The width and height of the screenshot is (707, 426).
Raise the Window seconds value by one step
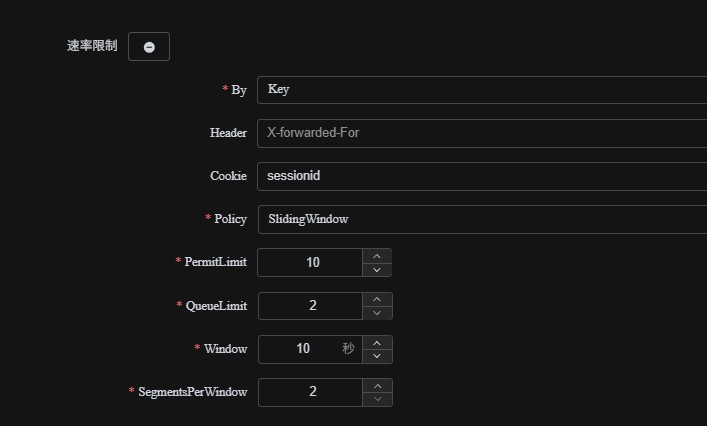pos(377,342)
